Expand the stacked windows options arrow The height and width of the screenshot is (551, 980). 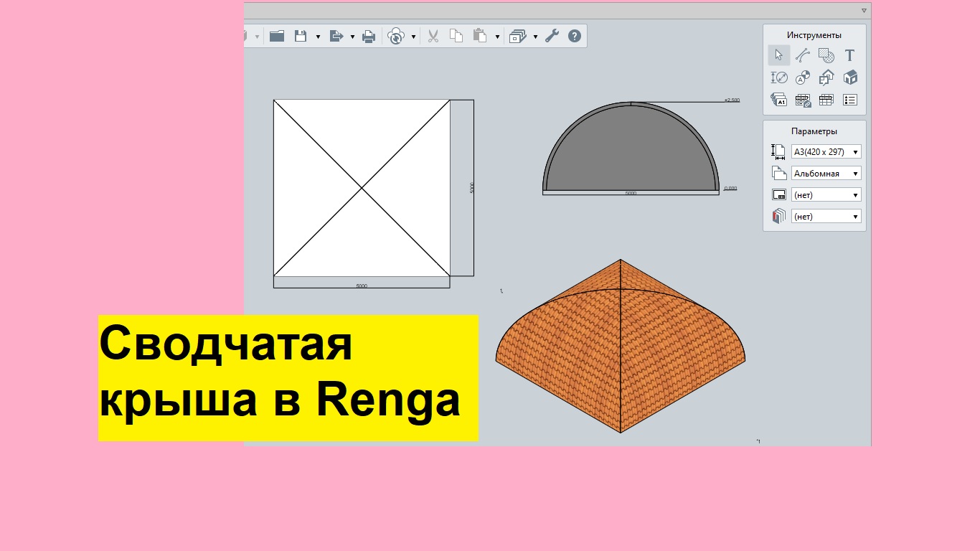(x=535, y=37)
